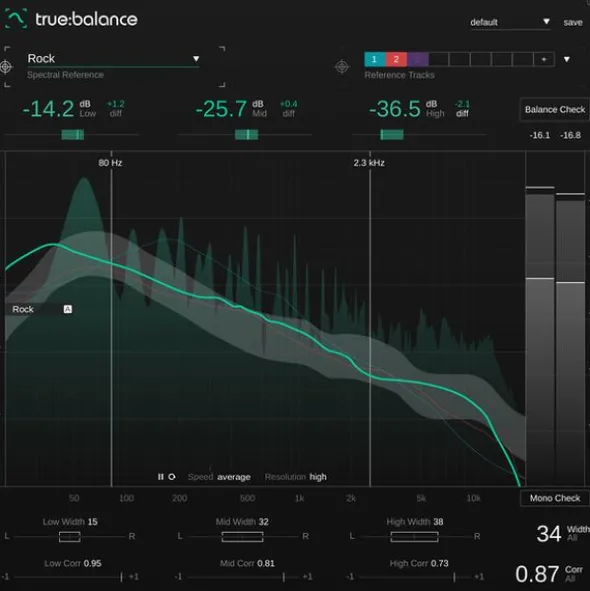
Task: Click the save preset button
Action: click(x=573, y=23)
